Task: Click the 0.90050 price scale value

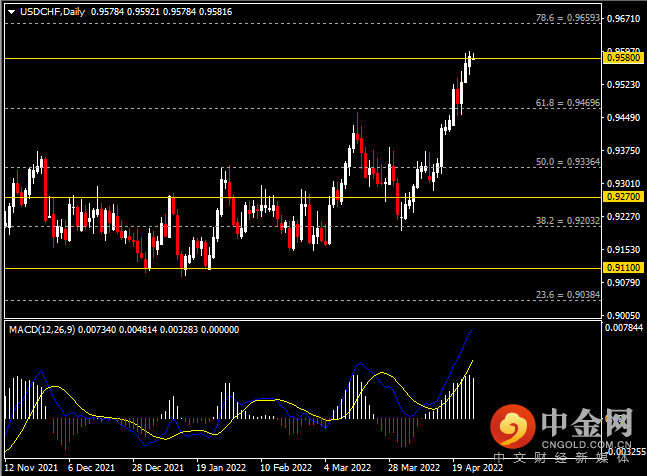Action: (x=623, y=316)
